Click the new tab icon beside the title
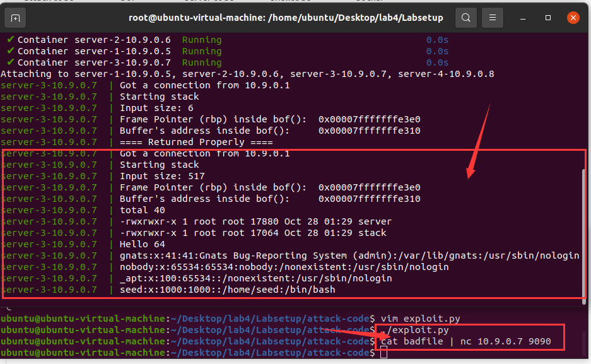Image resolution: width=591 pixels, height=364 pixels. pyautogui.click(x=15, y=18)
